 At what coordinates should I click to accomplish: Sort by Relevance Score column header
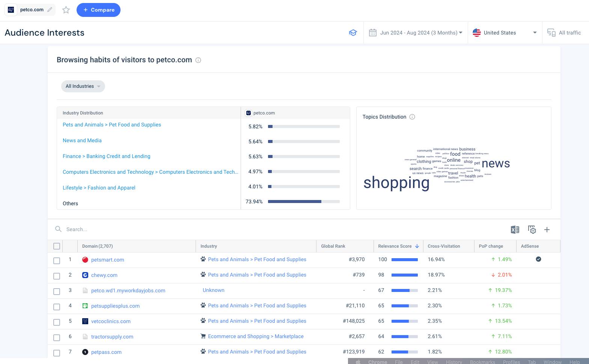click(398, 246)
